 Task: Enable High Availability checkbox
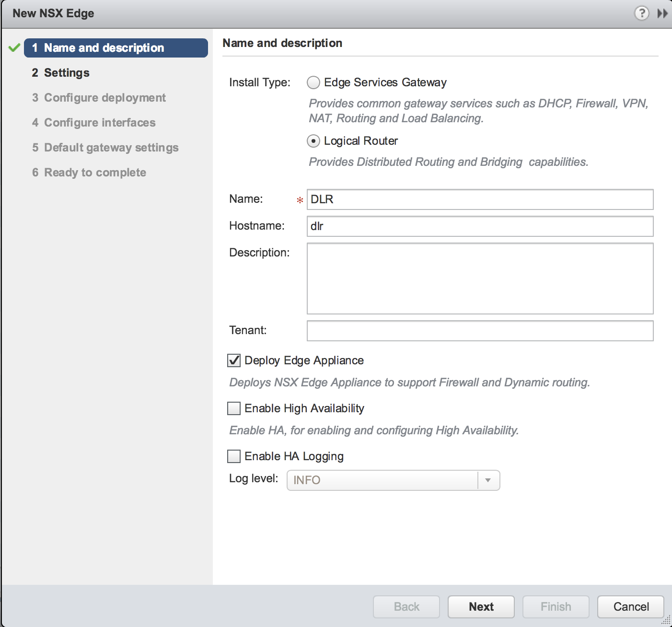coord(234,408)
